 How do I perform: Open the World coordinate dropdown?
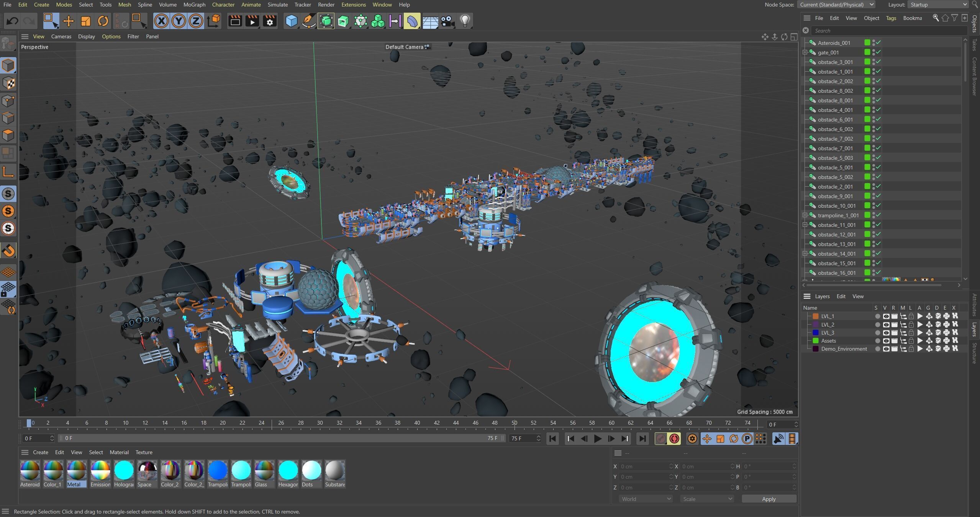[x=646, y=499]
